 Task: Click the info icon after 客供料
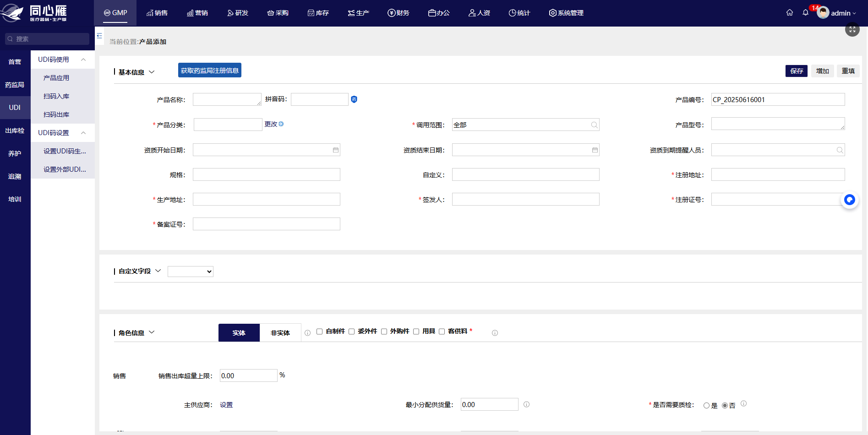click(495, 333)
